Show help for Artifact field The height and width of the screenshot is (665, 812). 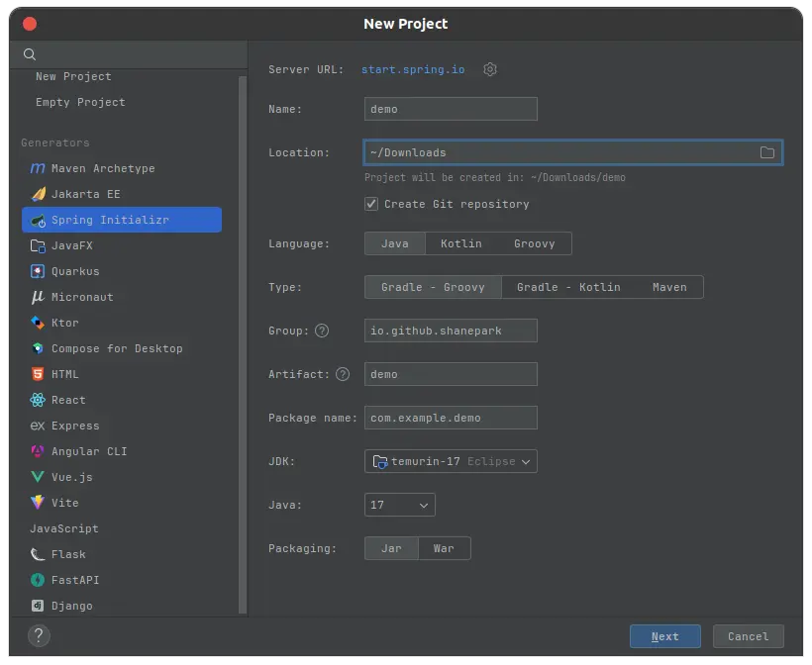pyautogui.click(x=343, y=374)
